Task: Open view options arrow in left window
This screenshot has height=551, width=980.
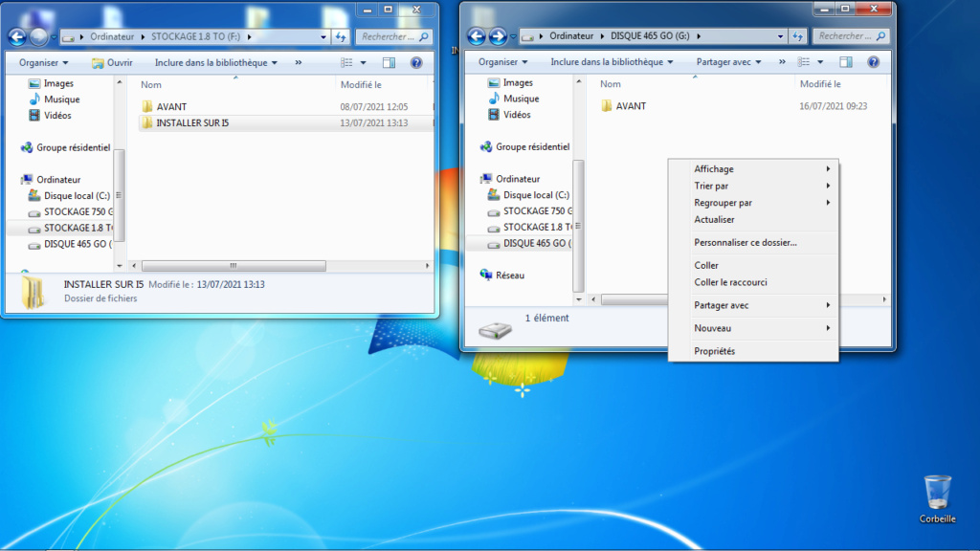Action: tap(363, 62)
